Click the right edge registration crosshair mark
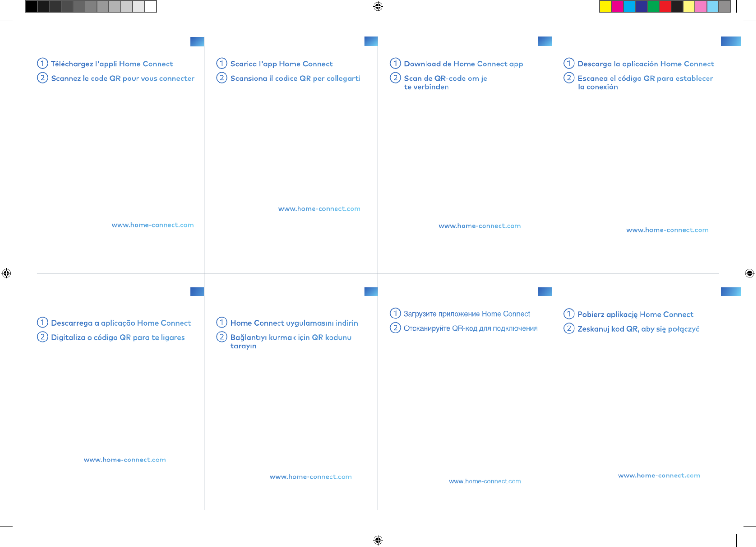 pyautogui.click(x=750, y=273)
